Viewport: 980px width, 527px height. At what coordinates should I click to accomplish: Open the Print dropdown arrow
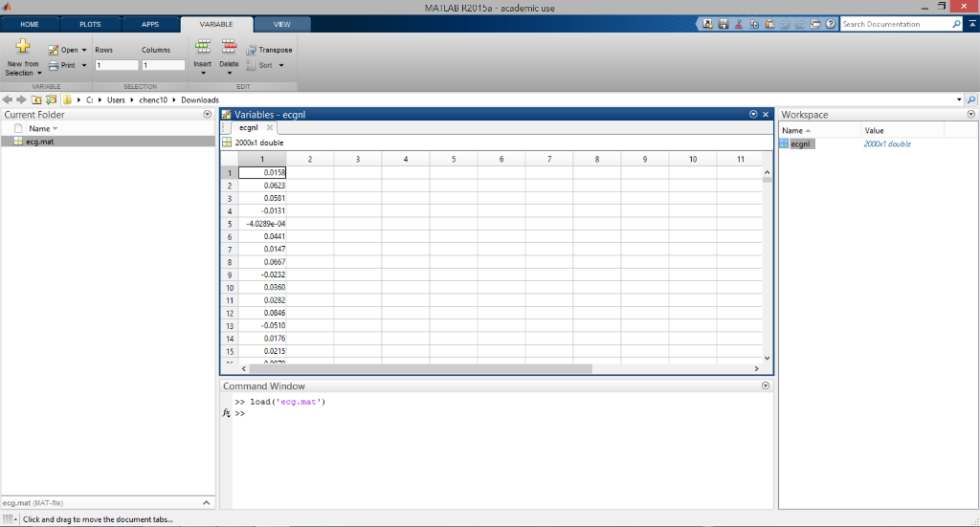84,65
